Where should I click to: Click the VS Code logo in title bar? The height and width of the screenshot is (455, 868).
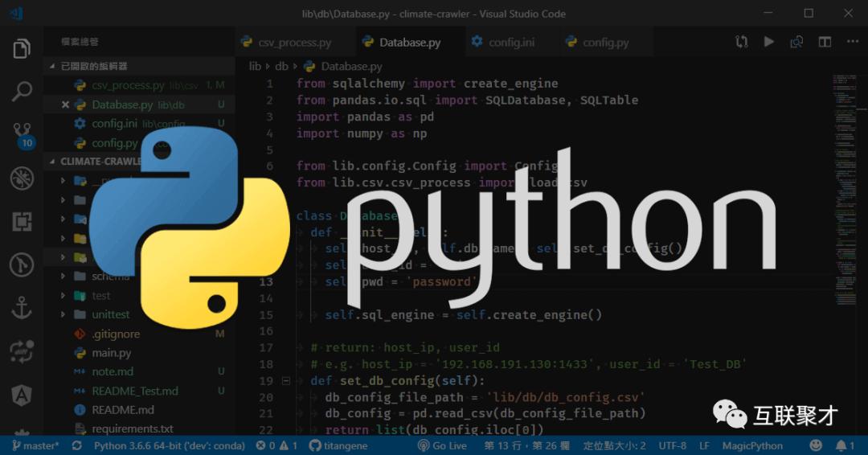pos(17,14)
